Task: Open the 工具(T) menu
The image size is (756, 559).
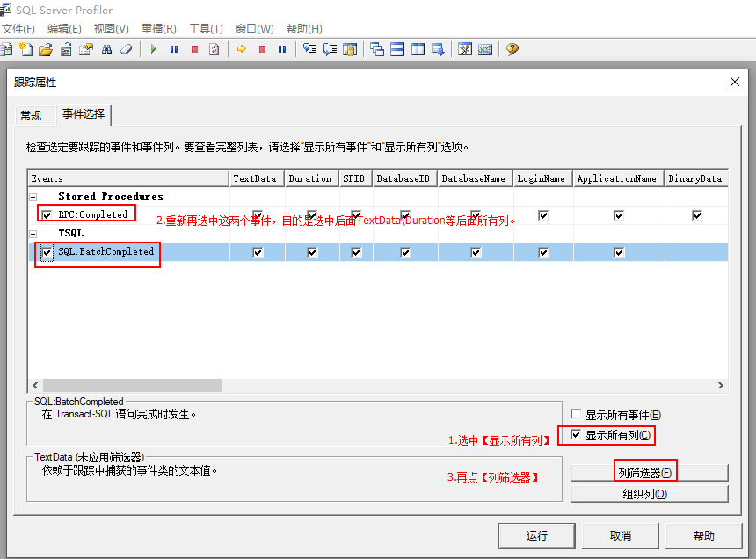Action: coord(206,29)
